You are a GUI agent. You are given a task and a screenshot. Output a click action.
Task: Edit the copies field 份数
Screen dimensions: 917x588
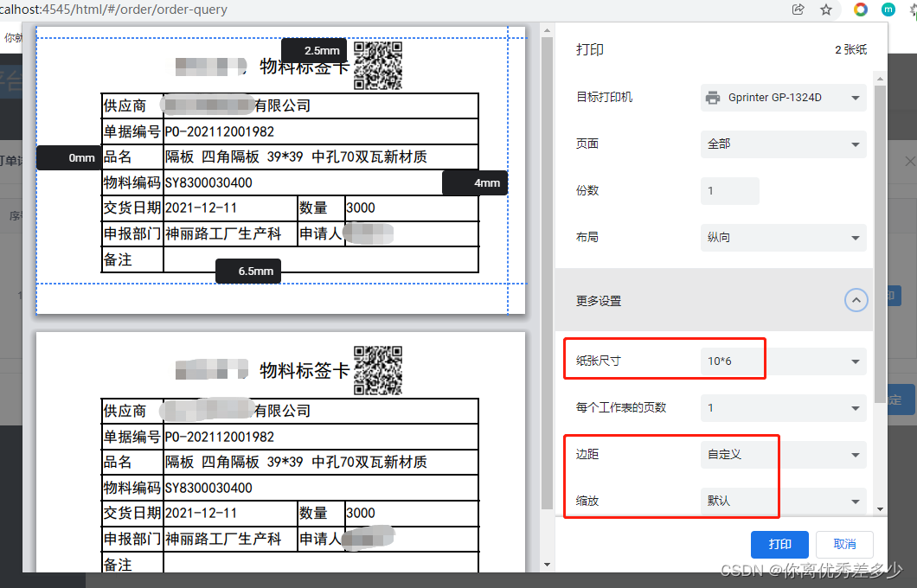(x=730, y=191)
